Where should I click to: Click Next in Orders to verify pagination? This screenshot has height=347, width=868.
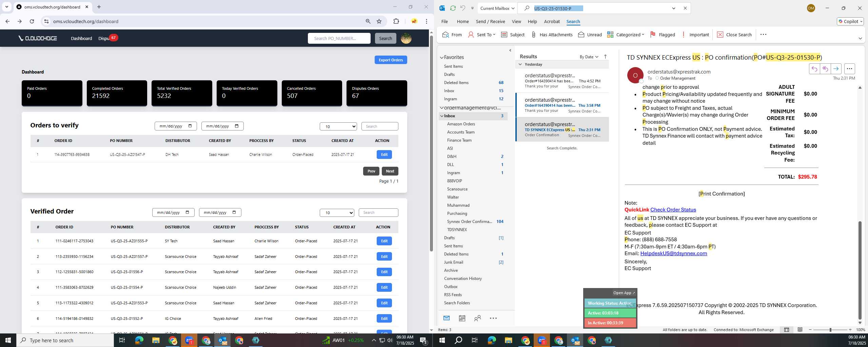[390, 171]
